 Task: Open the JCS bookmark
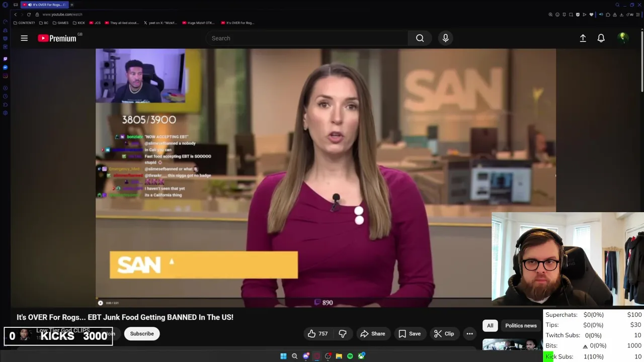95,23
